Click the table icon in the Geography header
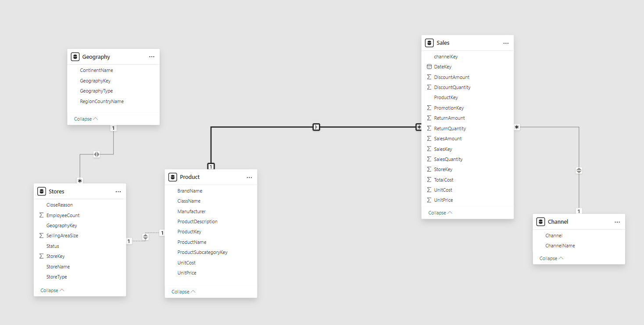Viewport: 644px width, 325px height. (75, 56)
